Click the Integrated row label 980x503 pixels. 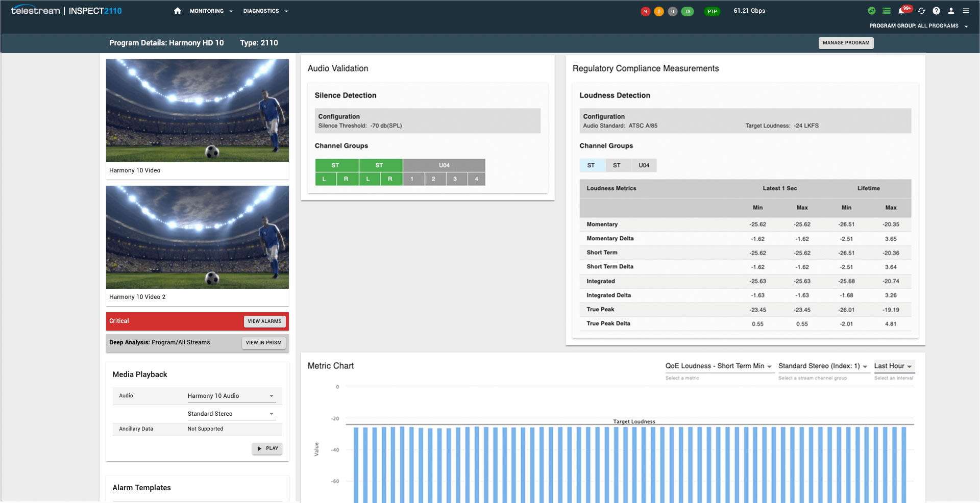pyautogui.click(x=601, y=281)
